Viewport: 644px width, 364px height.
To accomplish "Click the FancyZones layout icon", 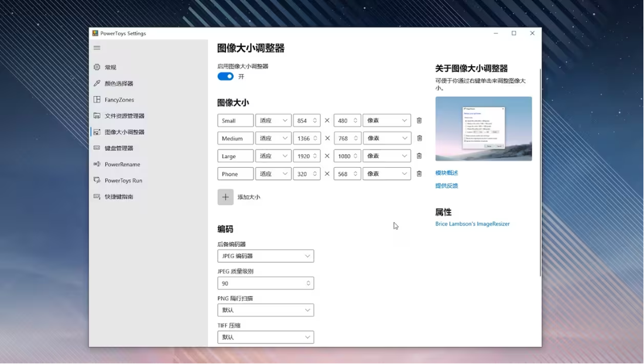I will pyautogui.click(x=97, y=100).
